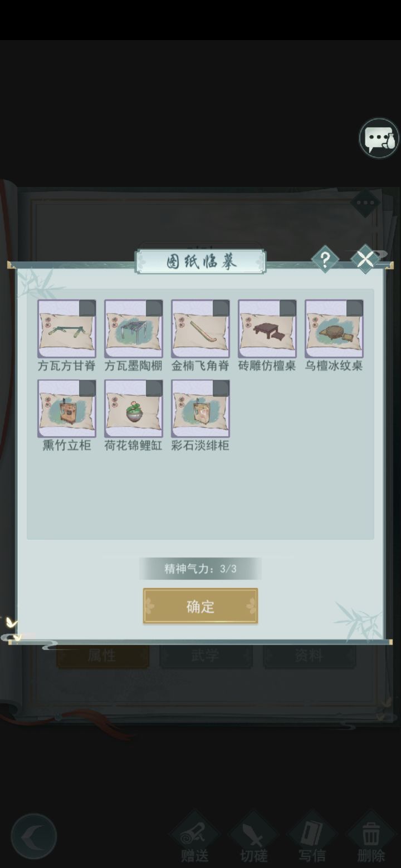Confirm with the 确定 button
The image size is (401, 868).
point(200,606)
